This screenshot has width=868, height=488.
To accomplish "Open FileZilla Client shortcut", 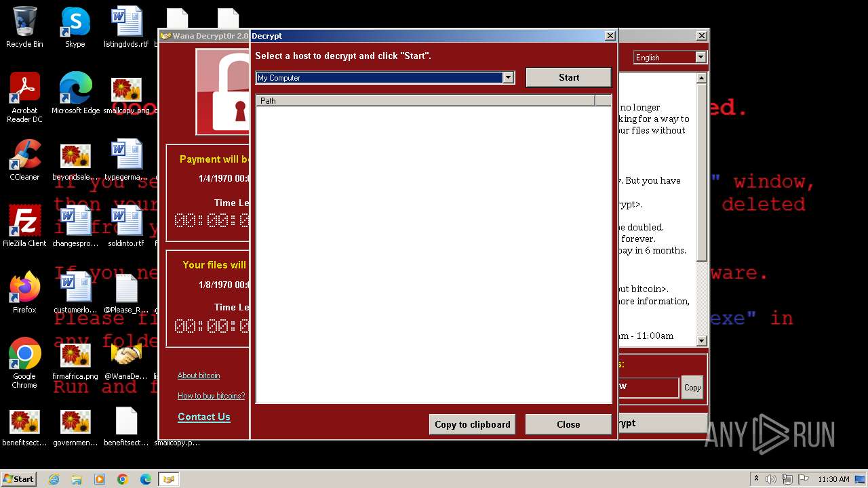I will click(24, 226).
